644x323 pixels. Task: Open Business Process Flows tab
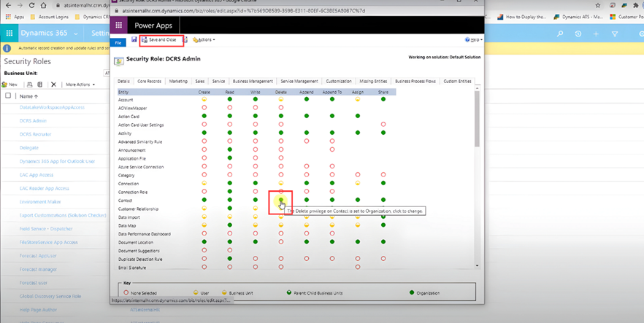pos(415,81)
